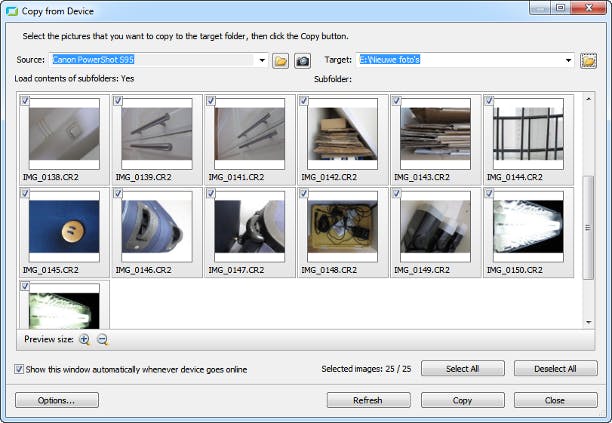Click the IMG_0150.CR2 file name label
The width and height of the screenshot is (612, 423).
(x=514, y=270)
